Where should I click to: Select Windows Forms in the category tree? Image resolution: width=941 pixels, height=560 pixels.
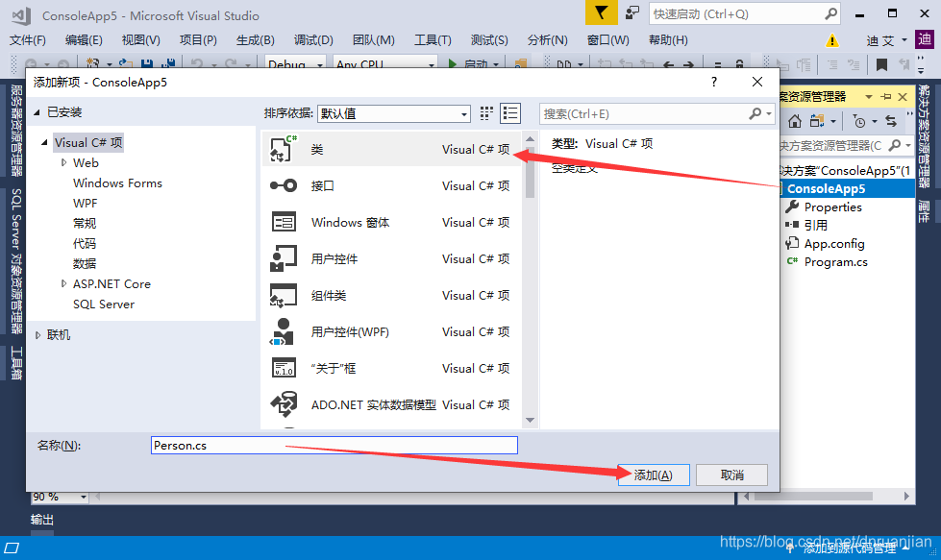click(117, 183)
